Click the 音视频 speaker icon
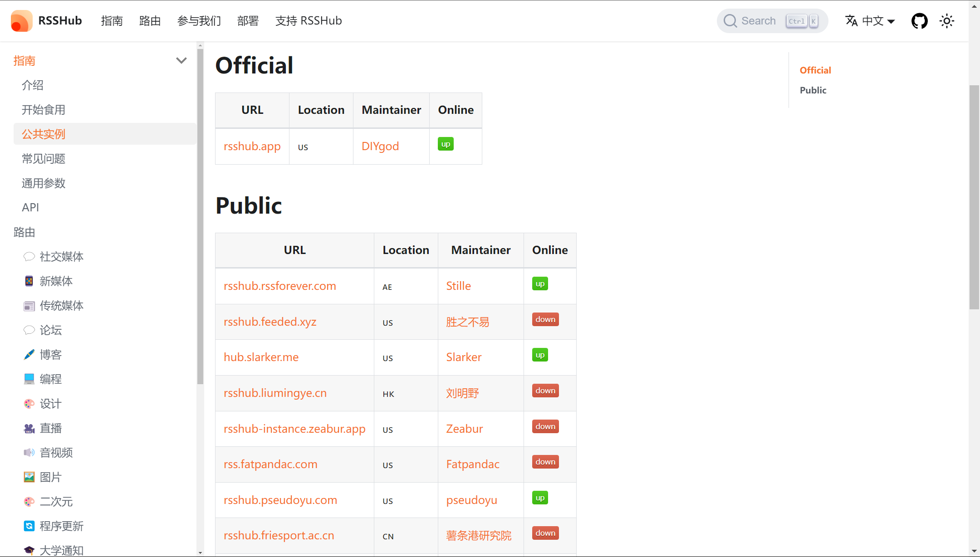Image resolution: width=980 pixels, height=557 pixels. (x=29, y=453)
